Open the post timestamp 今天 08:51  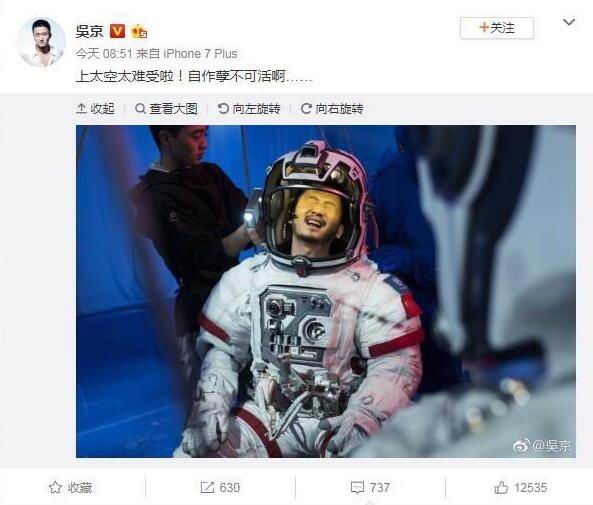tap(104, 54)
